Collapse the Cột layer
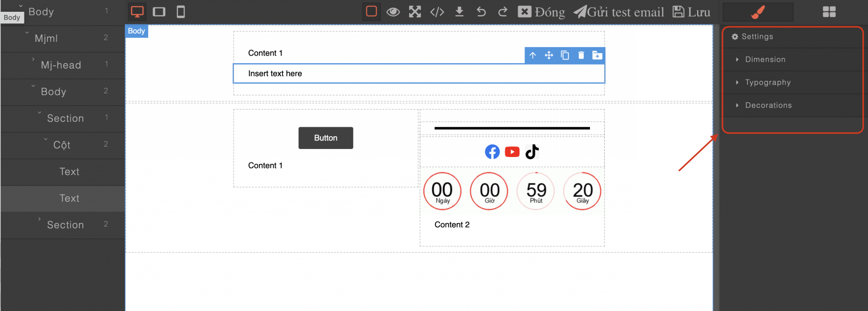 tap(46, 139)
